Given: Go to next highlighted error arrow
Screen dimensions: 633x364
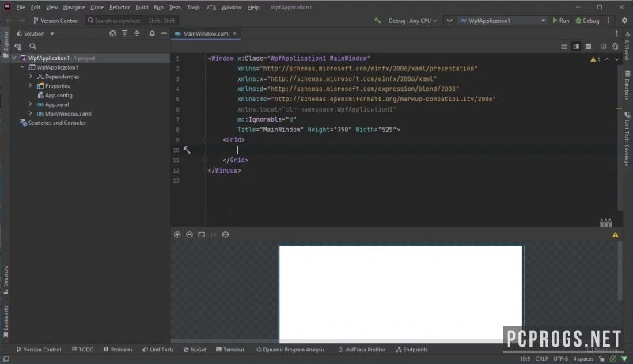Looking at the screenshot, I should [x=617, y=59].
